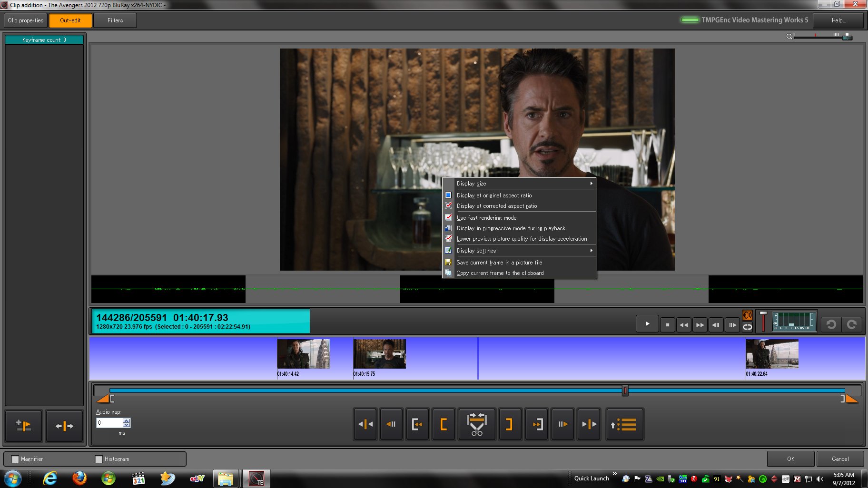Select the thumbnail at 01:40:14.42
This screenshot has width=868, height=488.
303,354
